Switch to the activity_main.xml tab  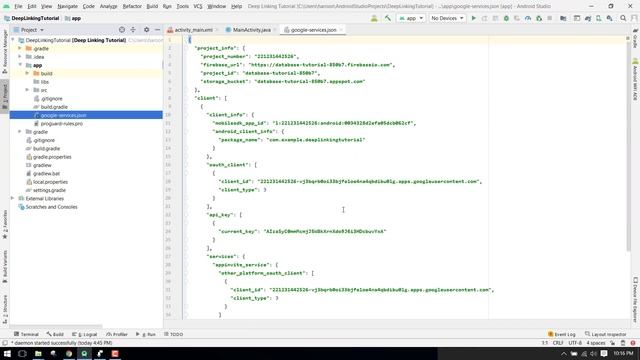point(190,30)
